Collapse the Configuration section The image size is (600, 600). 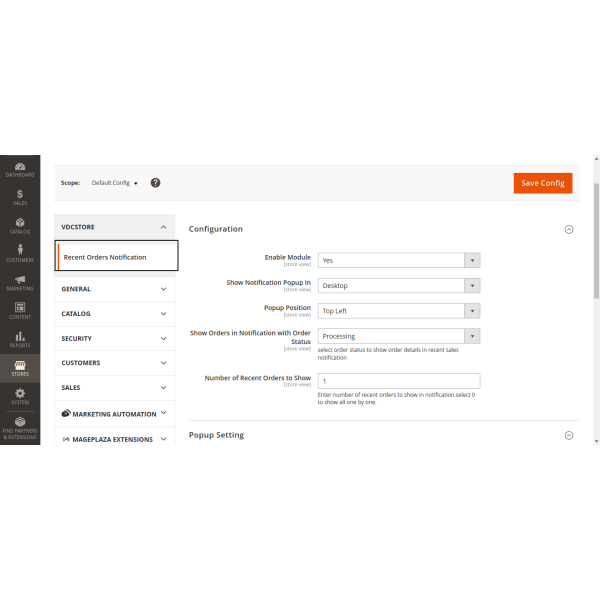(x=569, y=229)
